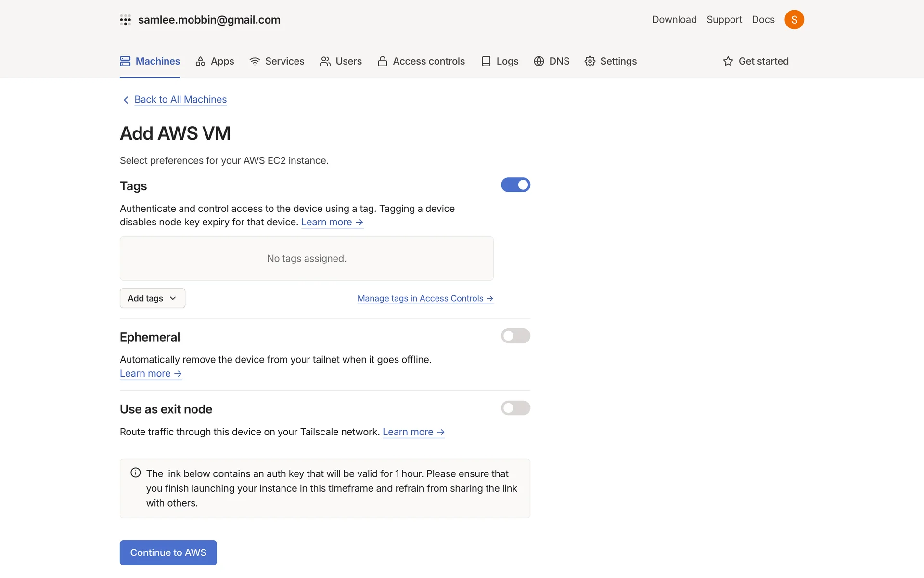
Task: Click the Tailscale dots logo icon
Action: tap(125, 20)
